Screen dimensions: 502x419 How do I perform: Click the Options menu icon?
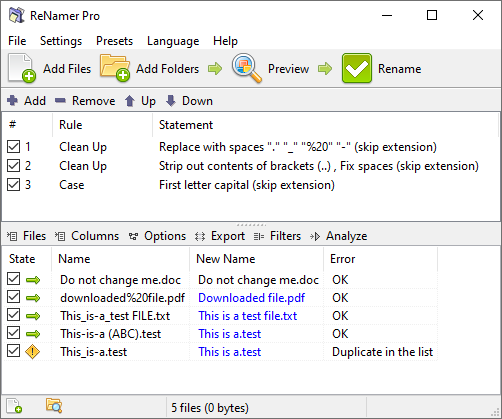pos(133,236)
